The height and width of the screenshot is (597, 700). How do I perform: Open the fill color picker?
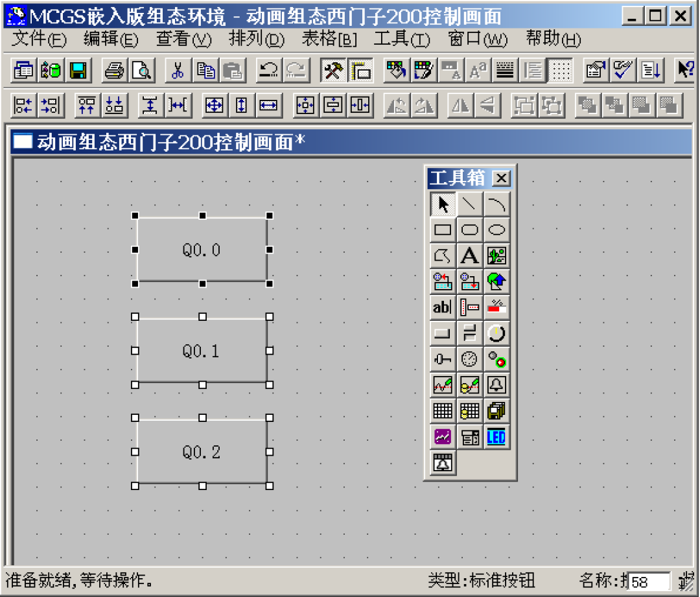396,70
